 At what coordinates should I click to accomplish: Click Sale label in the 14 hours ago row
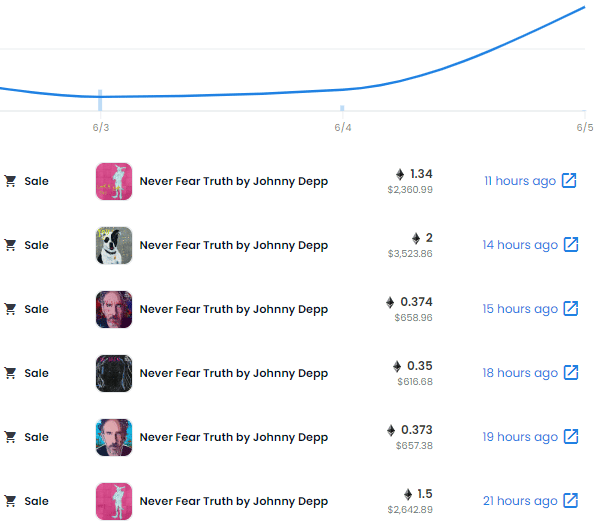(37, 245)
